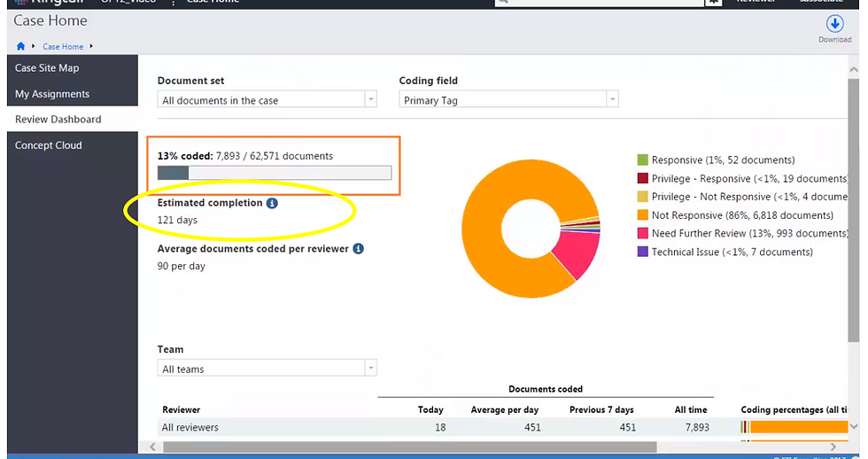This screenshot has height=459, width=868.
Task: Click the coded documents progress bar
Action: pyautogui.click(x=275, y=173)
